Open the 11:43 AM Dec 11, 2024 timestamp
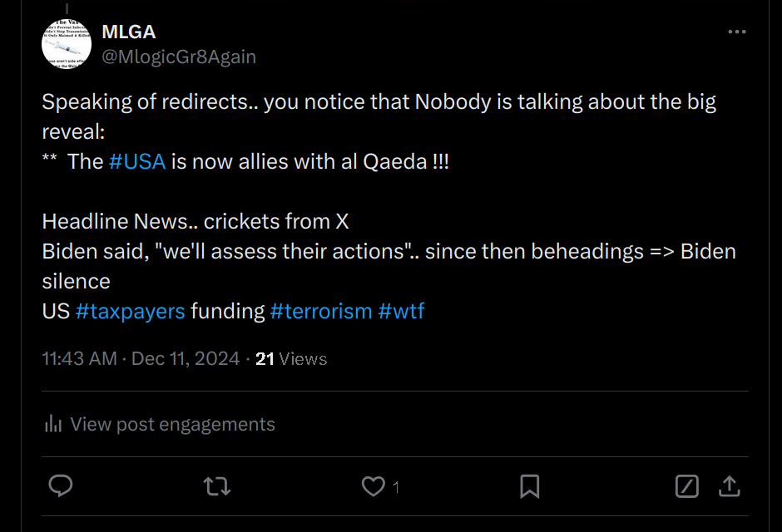This screenshot has height=532, width=782. point(141,358)
